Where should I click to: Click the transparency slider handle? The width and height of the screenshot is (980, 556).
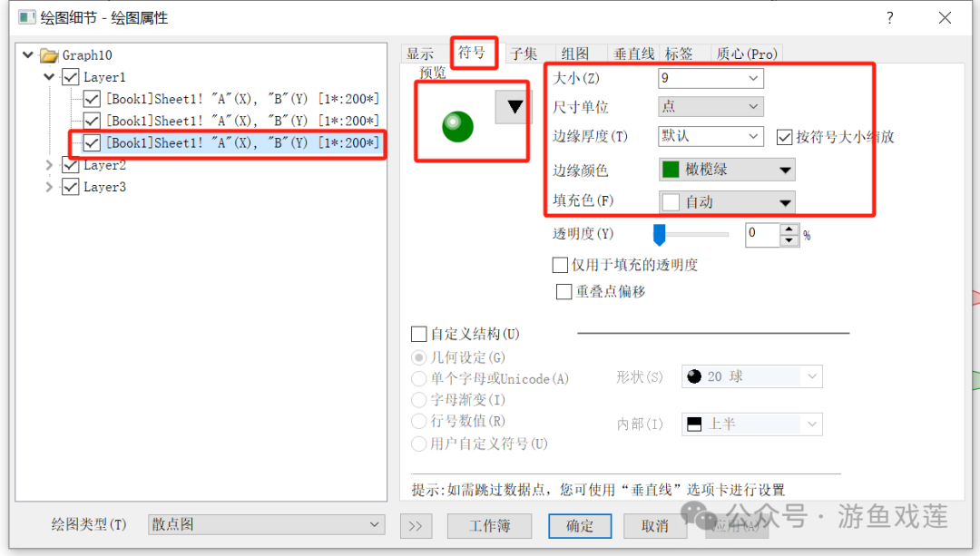tap(659, 235)
